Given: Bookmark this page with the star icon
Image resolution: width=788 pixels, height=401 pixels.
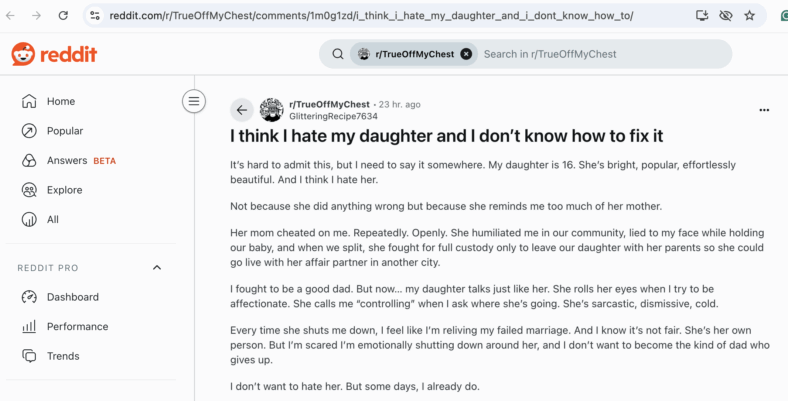Looking at the screenshot, I should (749, 16).
